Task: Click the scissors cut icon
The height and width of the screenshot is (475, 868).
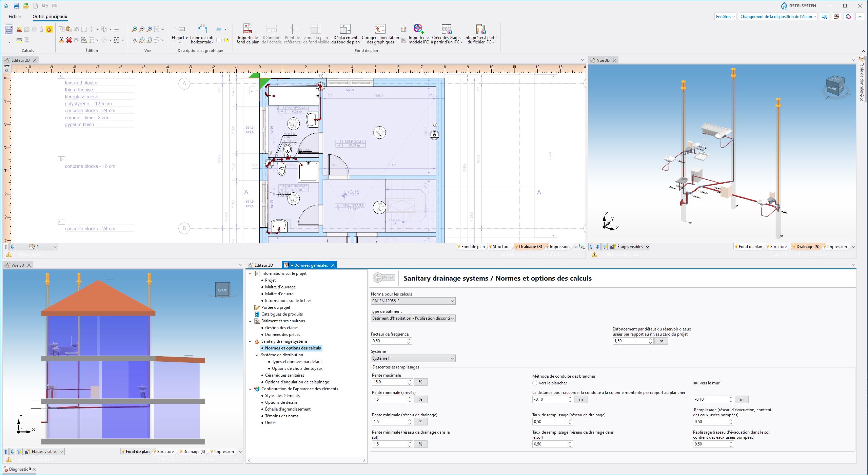Action: [x=61, y=40]
